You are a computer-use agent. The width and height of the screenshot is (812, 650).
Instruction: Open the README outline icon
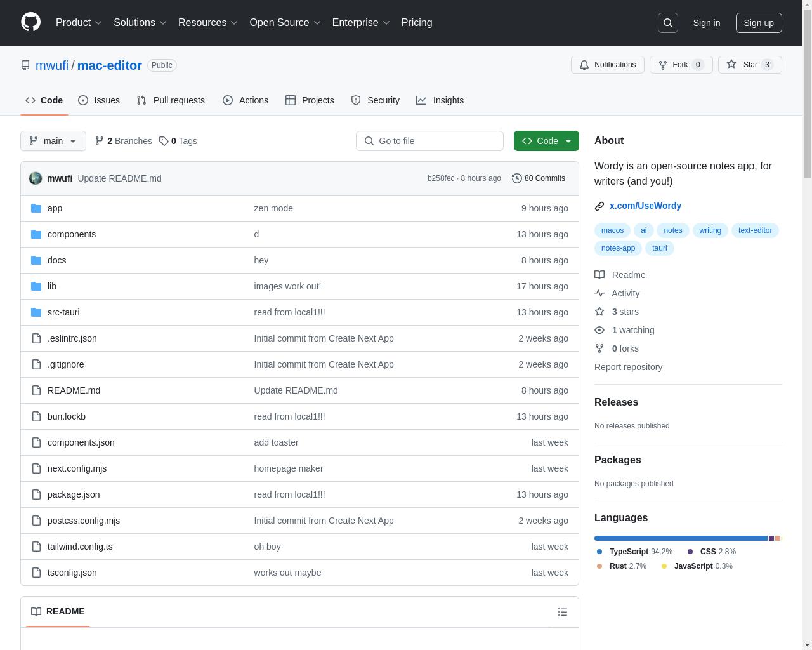click(563, 612)
